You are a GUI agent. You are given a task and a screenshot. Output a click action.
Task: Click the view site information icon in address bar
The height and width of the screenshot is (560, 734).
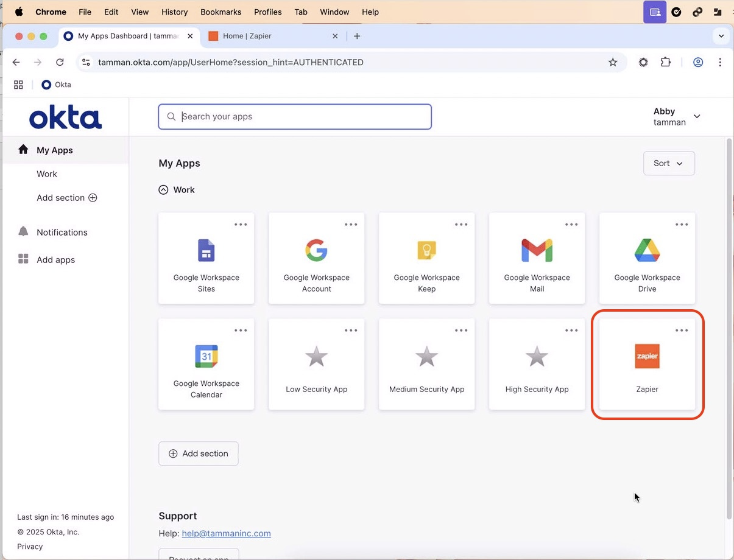(x=86, y=62)
